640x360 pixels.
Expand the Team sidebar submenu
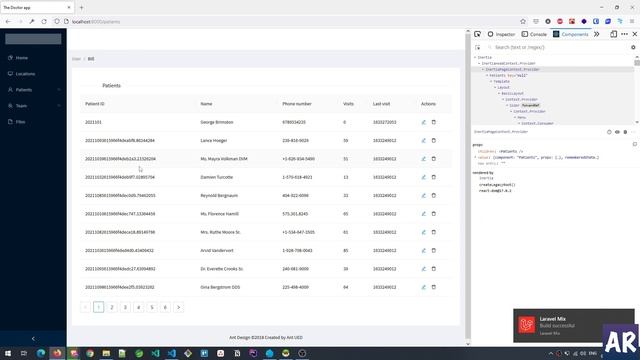pyautogui.click(x=33, y=106)
